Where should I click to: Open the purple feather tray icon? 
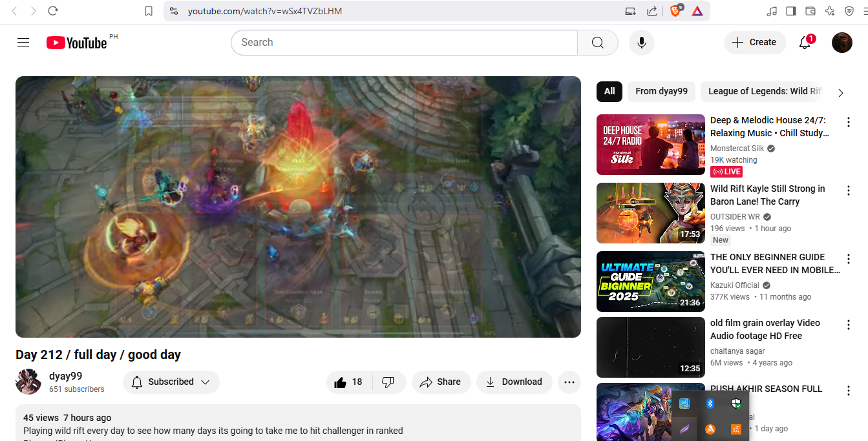tap(684, 429)
